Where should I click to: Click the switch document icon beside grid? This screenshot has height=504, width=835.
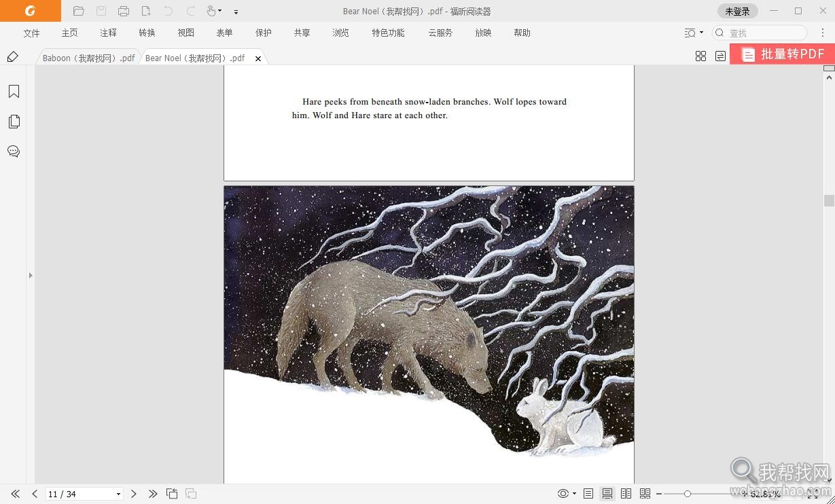[x=720, y=56]
